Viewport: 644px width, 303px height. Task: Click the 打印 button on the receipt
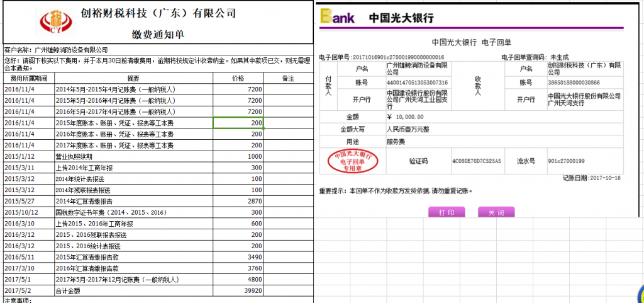(x=447, y=212)
